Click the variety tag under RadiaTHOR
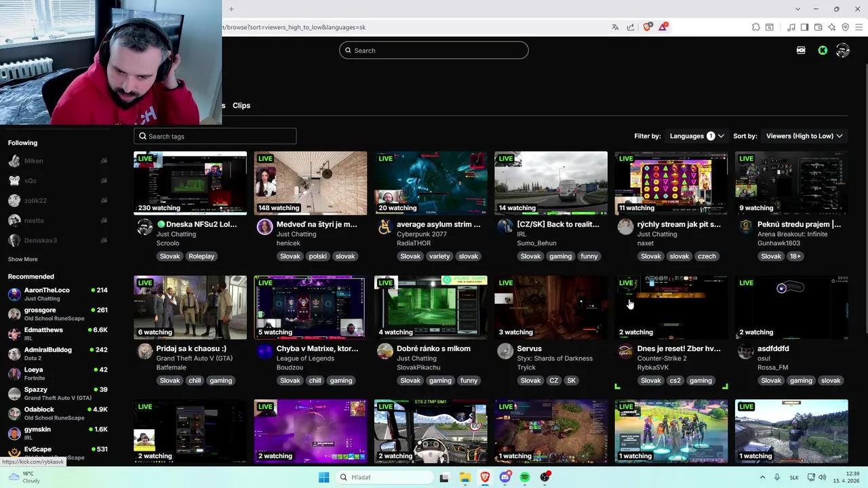The height and width of the screenshot is (488, 868). (439, 256)
